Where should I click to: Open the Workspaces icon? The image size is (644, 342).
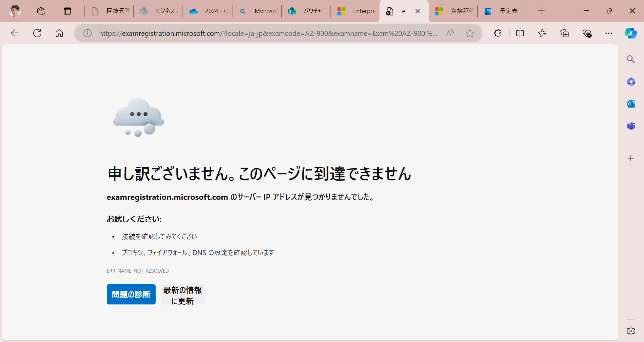(x=41, y=11)
